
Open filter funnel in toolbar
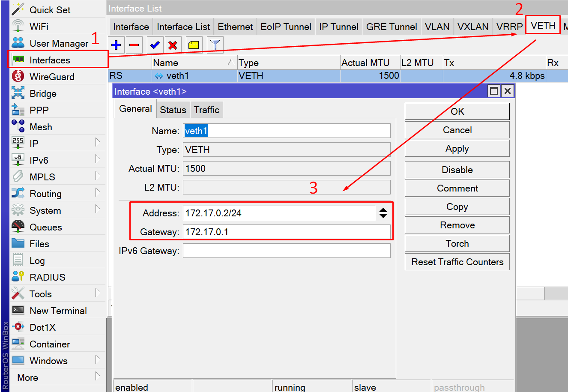(x=215, y=45)
